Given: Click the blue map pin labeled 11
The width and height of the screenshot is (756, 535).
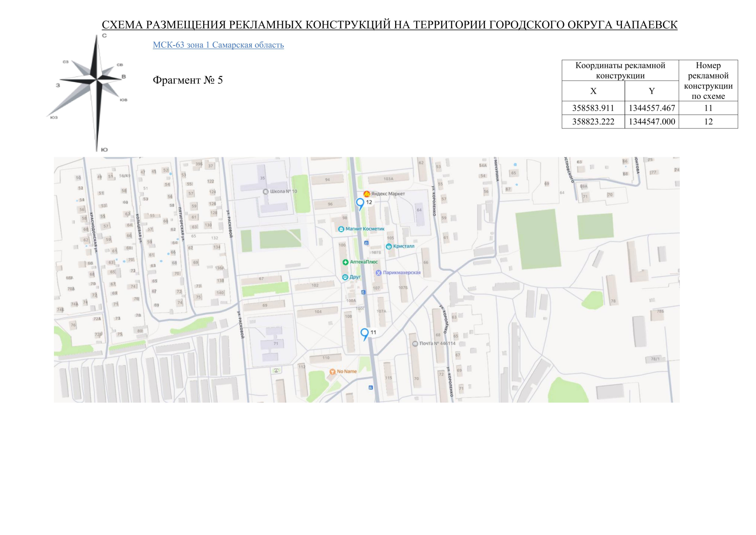Looking at the screenshot, I should coord(364,333).
